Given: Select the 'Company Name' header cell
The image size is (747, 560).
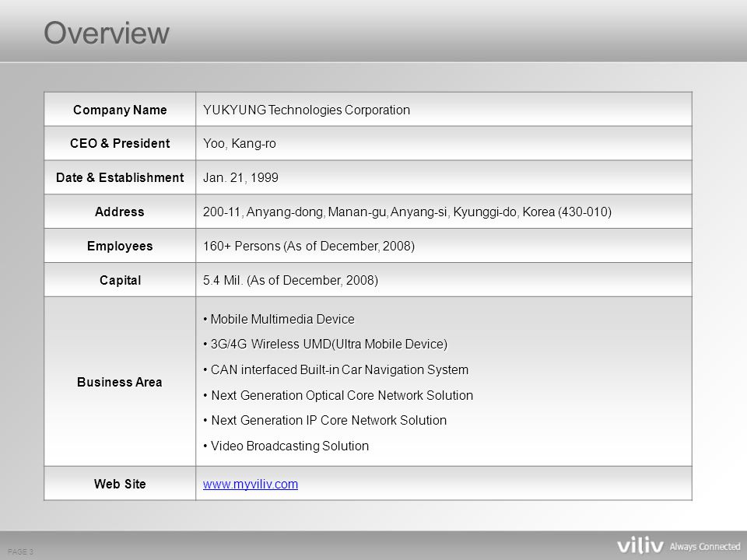Looking at the screenshot, I should (x=120, y=110).
